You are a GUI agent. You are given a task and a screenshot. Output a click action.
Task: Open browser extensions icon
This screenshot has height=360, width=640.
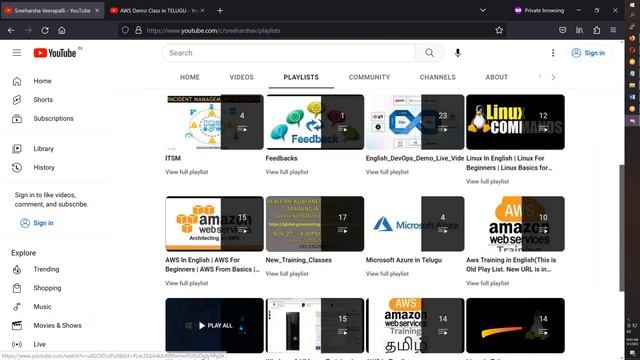coord(596,30)
